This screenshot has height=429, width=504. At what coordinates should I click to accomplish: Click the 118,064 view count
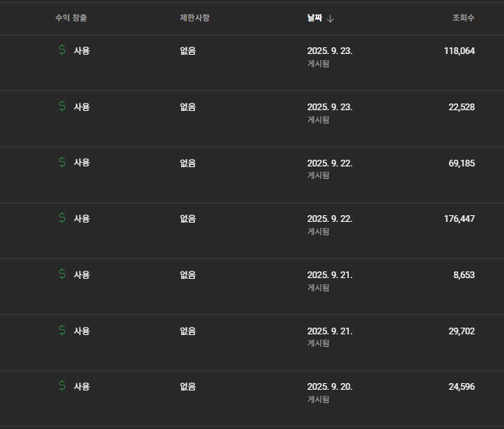459,51
